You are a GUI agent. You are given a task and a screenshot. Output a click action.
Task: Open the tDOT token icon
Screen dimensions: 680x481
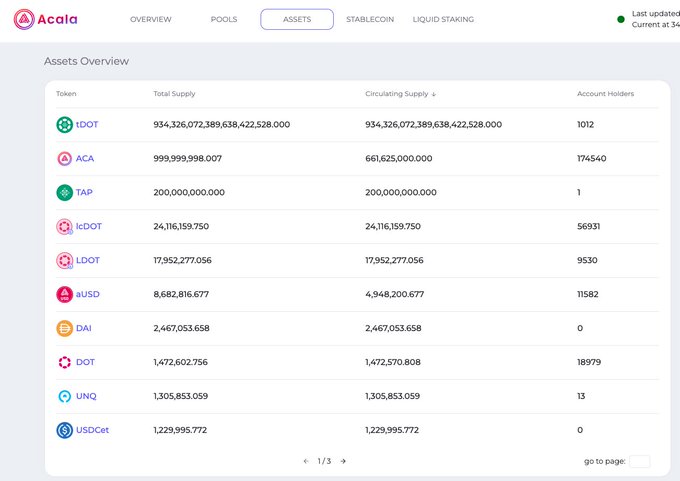[x=65, y=124]
